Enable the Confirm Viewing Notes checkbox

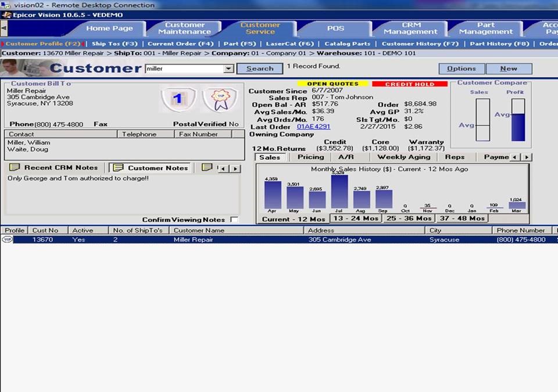point(235,220)
